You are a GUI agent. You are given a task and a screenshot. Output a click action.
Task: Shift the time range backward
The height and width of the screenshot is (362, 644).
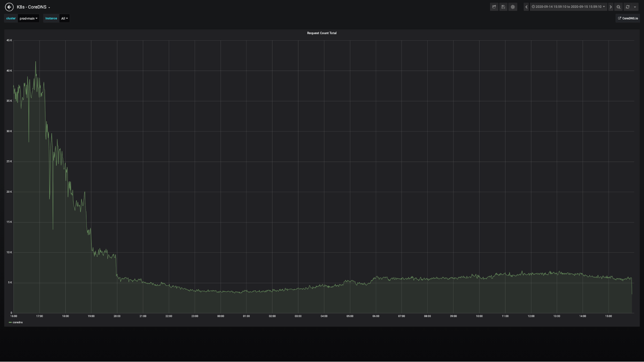(x=526, y=7)
